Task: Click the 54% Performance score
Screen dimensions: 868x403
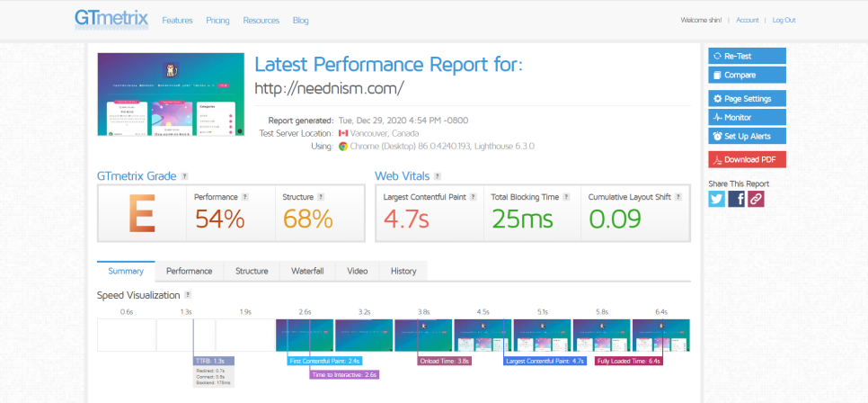Action: (220, 219)
